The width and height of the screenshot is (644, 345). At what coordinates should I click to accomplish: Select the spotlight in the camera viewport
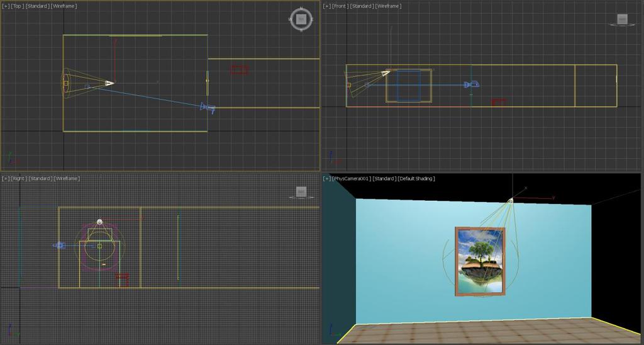(x=511, y=201)
